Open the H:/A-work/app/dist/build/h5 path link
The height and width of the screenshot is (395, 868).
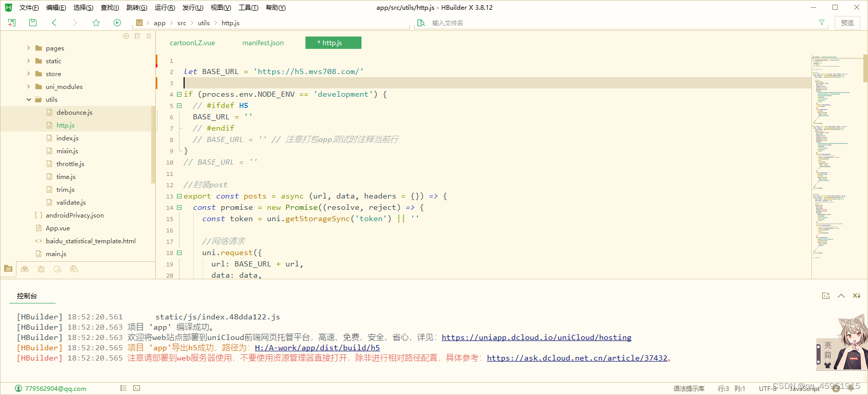(x=317, y=348)
